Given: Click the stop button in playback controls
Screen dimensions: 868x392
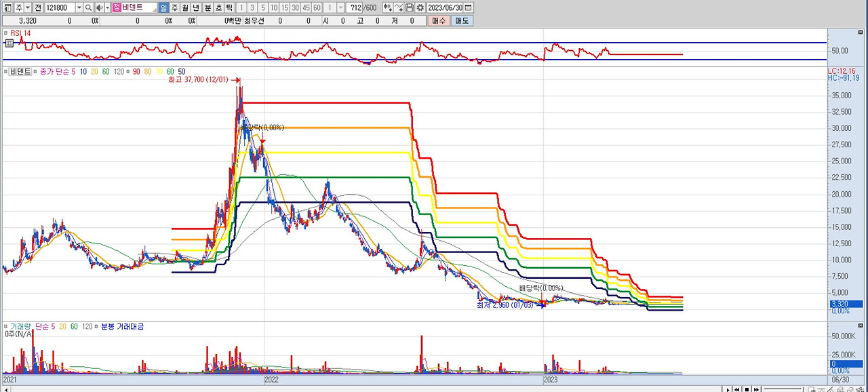Looking at the screenshot, I should pos(747,389).
